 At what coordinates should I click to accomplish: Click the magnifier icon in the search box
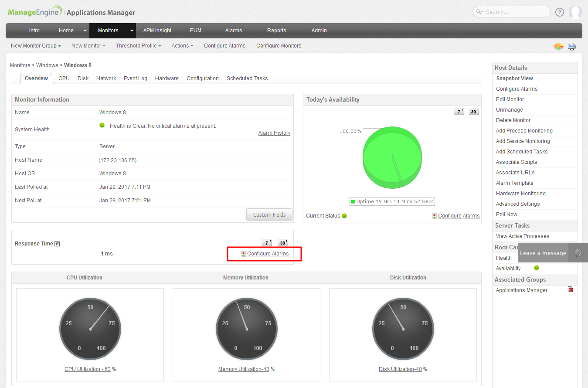(x=479, y=12)
